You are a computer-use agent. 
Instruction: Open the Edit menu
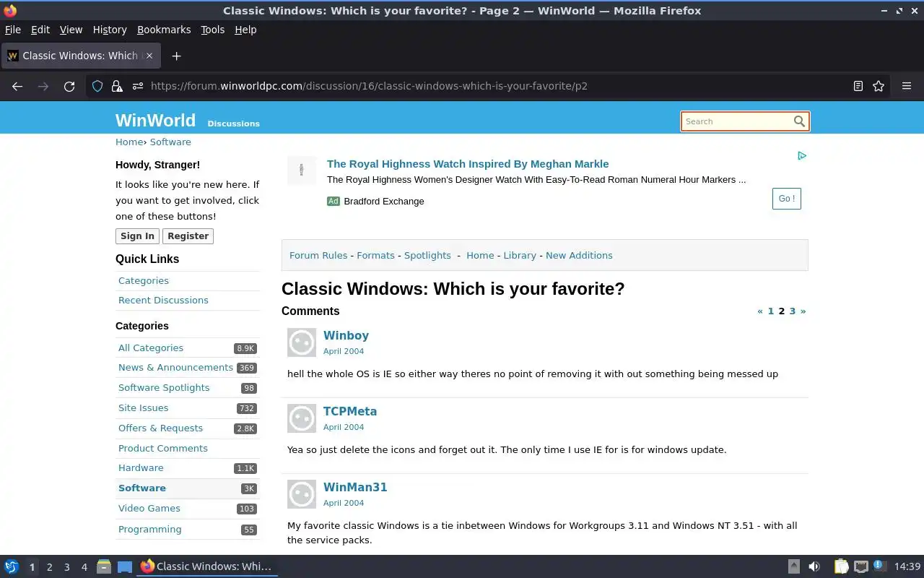pyautogui.click(x=40, y=30)
